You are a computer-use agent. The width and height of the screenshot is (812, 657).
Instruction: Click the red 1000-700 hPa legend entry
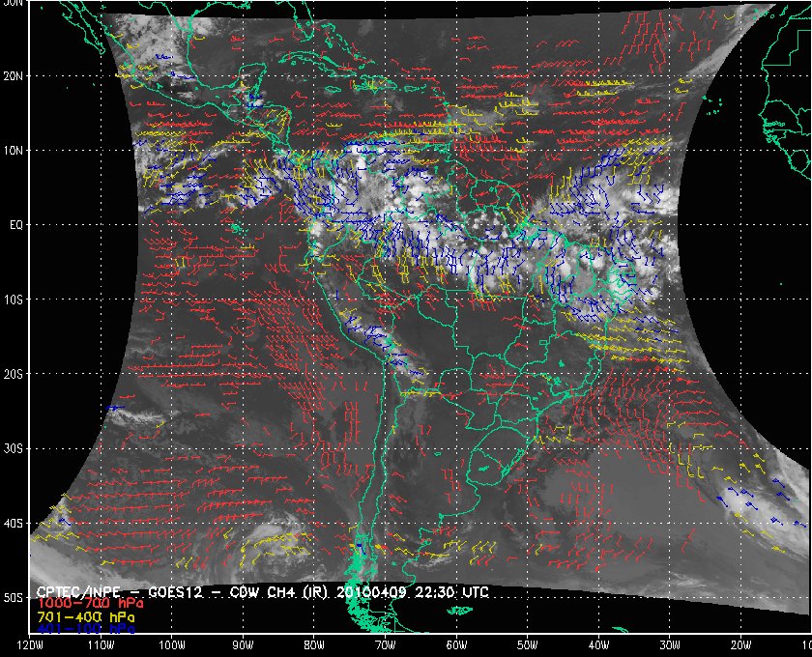point(84,603)
